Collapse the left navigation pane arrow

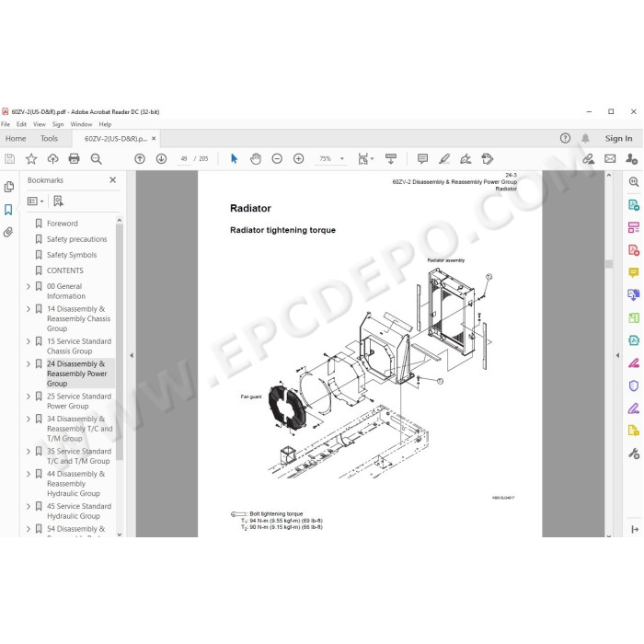[132, 356]
